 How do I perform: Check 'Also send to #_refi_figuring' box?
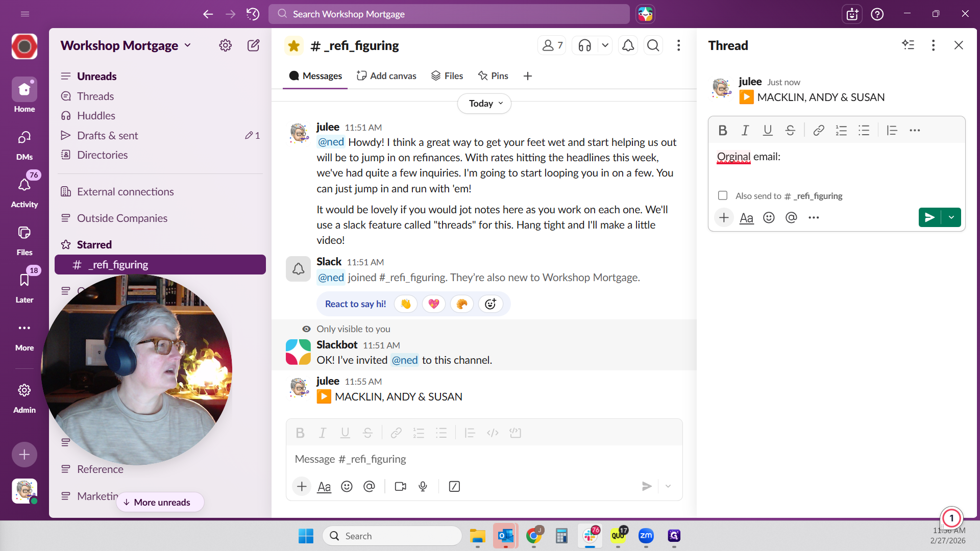723,196
